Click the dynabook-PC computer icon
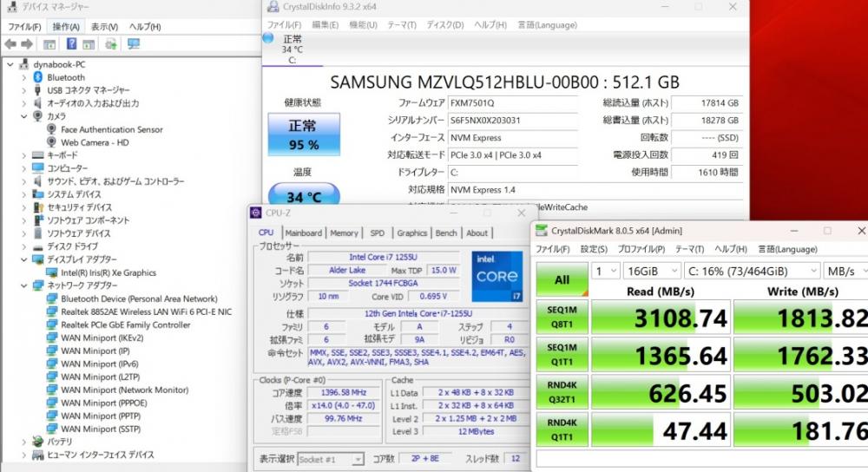This screenshot has width=868, height=472. 23,64
